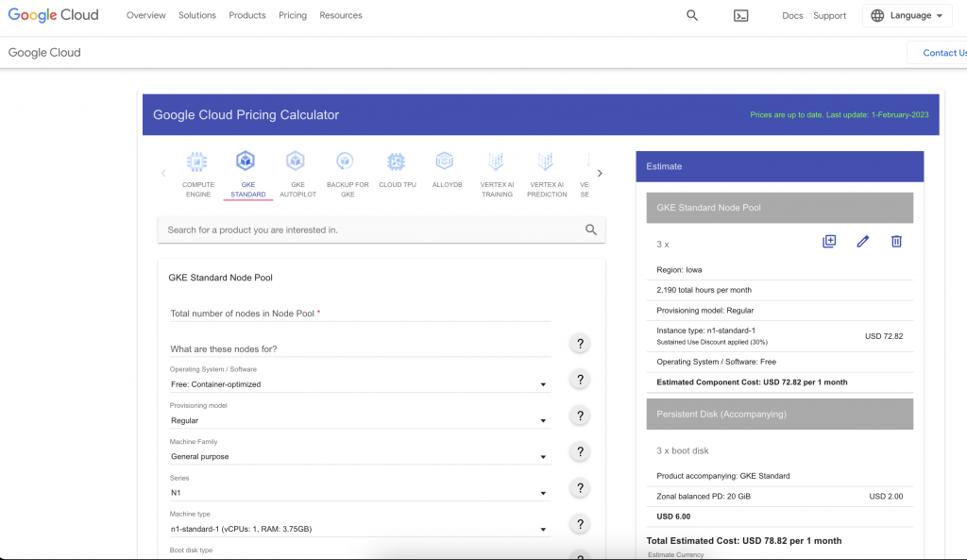Focus the Total number of nodes field
Image resolution: width=967 pixels, height=560 pixels.
(360, 314)
